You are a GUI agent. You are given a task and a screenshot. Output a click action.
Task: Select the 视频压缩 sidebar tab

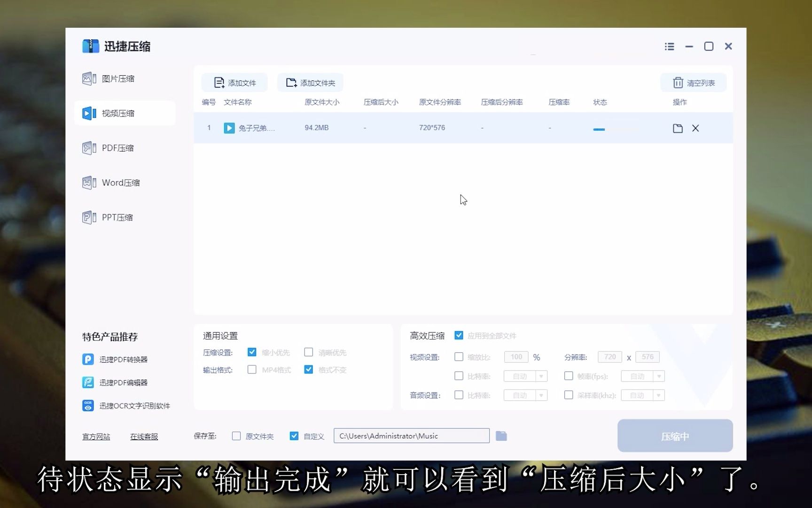pos(125,113)
